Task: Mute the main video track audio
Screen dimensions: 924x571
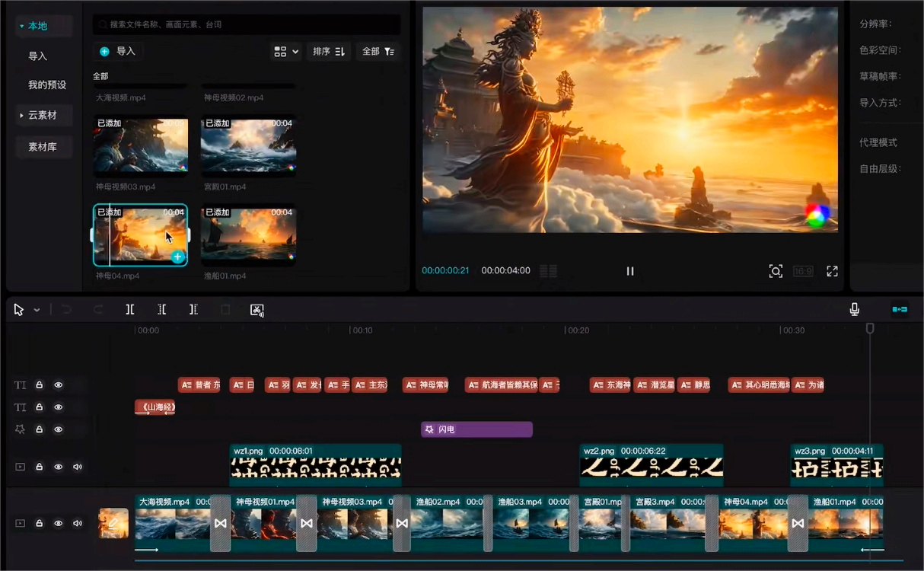Action: [x=77, y=523]
